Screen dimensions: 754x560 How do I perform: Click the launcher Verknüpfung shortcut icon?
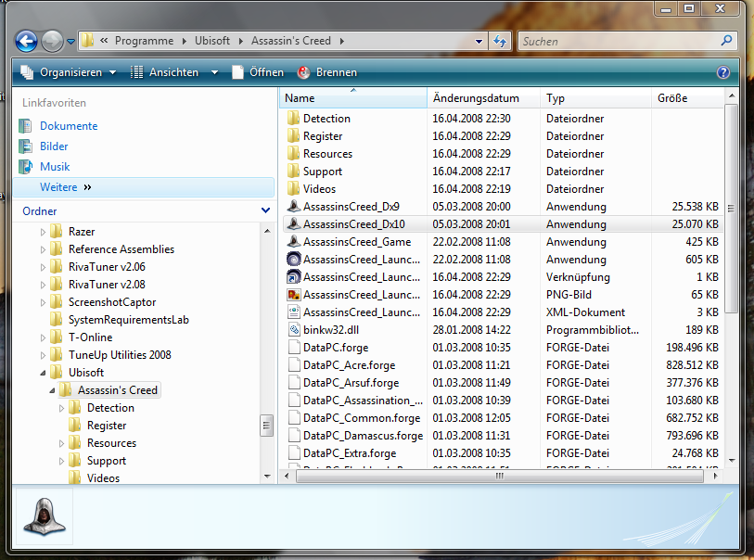tap(293, 277)
